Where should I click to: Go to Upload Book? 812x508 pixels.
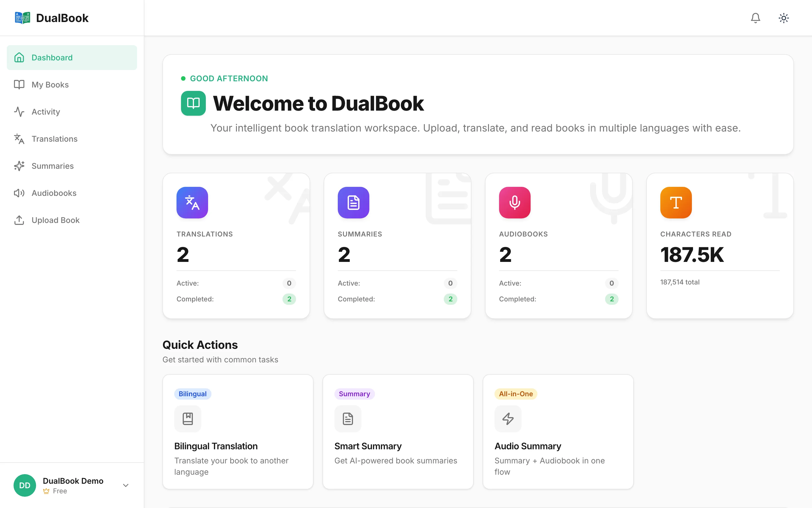pyautogui.click(x=72, y=220)
